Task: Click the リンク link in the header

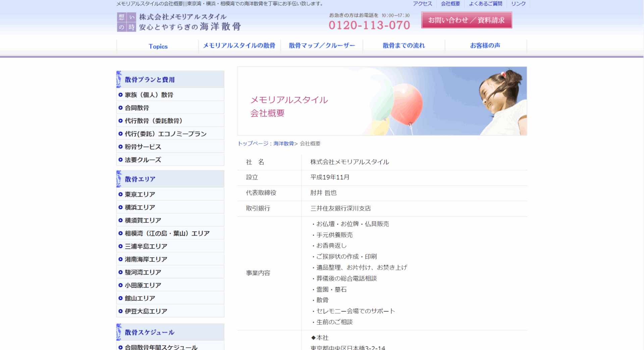Action: (518, 4)
